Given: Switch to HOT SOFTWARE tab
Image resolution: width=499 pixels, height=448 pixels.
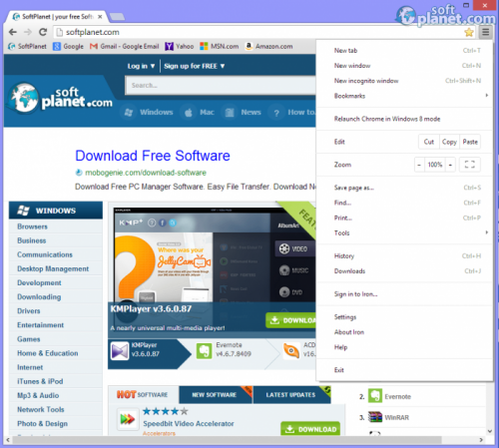Looking at the screenshot, I should pyautogui.click(x=143, y=395).
